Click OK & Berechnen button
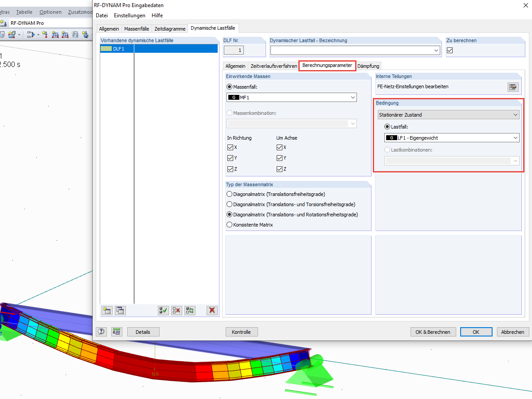532x399 pixels. tap(433, 332)
